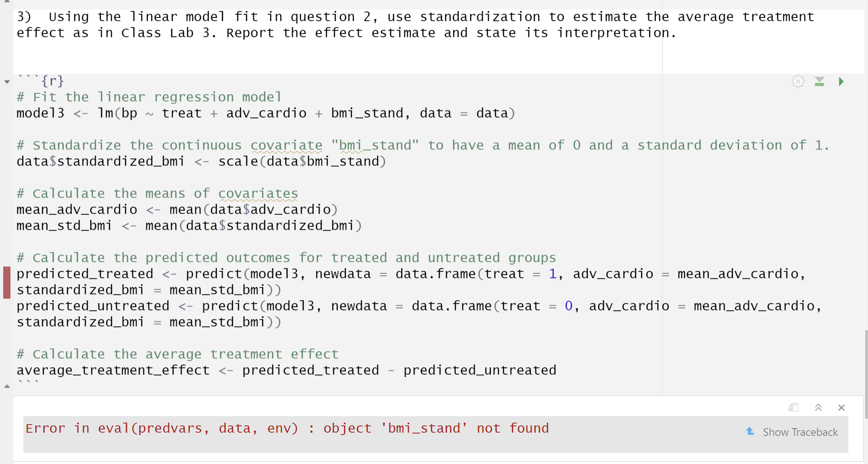Show the output in a new window
The width and height of the screenshot is (868, 464).
pos(794,407)
